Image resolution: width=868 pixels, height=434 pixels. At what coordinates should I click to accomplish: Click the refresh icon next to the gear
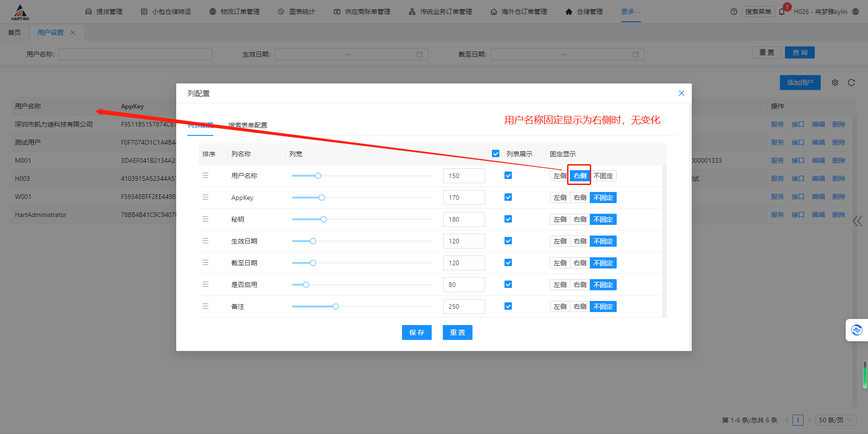pyautogui.click(x=852, y=82)
